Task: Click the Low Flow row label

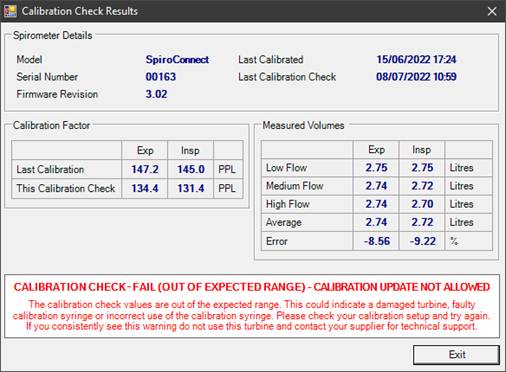Action: pyautogui.click(x=286, y=168)
